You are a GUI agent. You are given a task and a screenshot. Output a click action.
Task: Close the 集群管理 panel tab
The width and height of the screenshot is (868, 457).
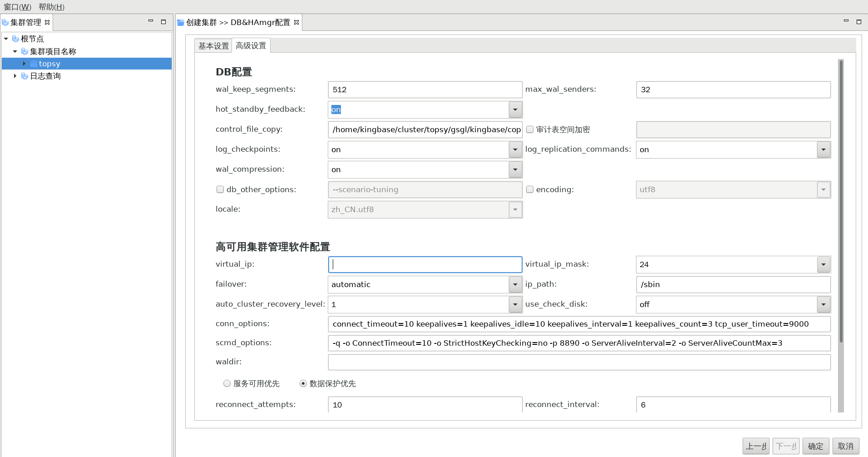click(47, 22)
